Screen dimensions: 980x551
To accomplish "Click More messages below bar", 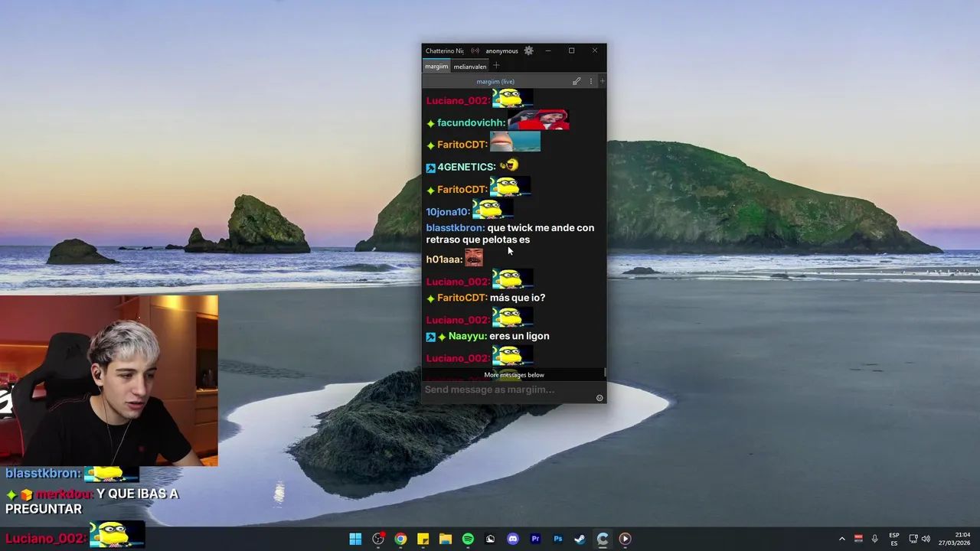I will [x=514, y=375].
